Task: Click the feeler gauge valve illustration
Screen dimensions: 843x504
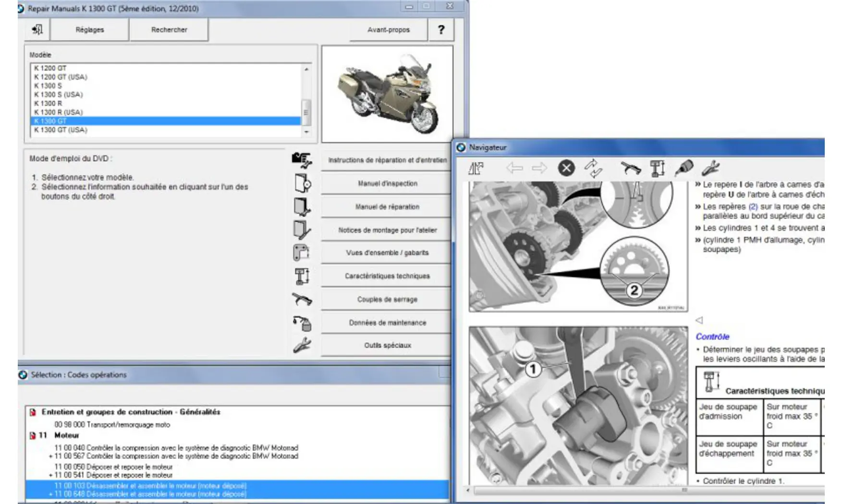Action: [578, 406]
